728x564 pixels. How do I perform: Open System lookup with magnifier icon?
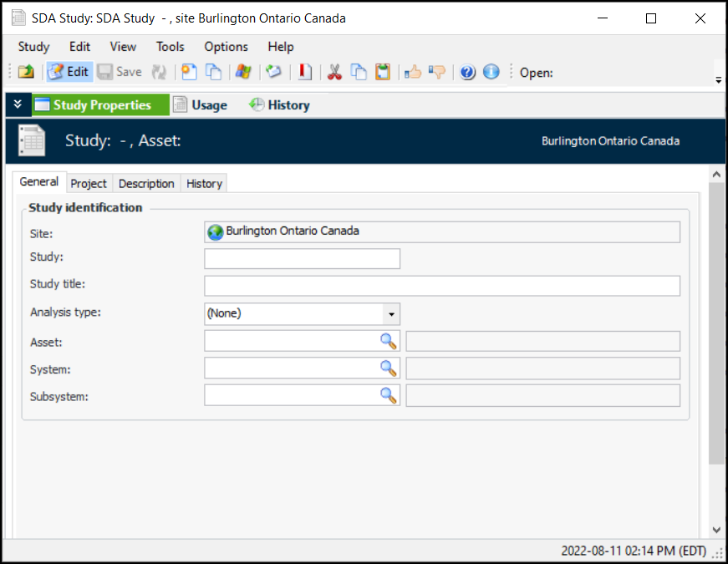pos(389,368)
